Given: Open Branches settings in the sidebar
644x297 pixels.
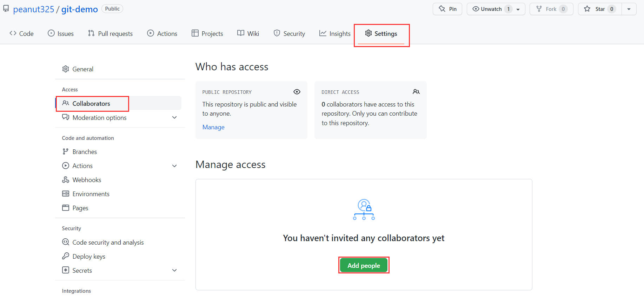Looking at the screenshot, I should [x=118, y=151].
